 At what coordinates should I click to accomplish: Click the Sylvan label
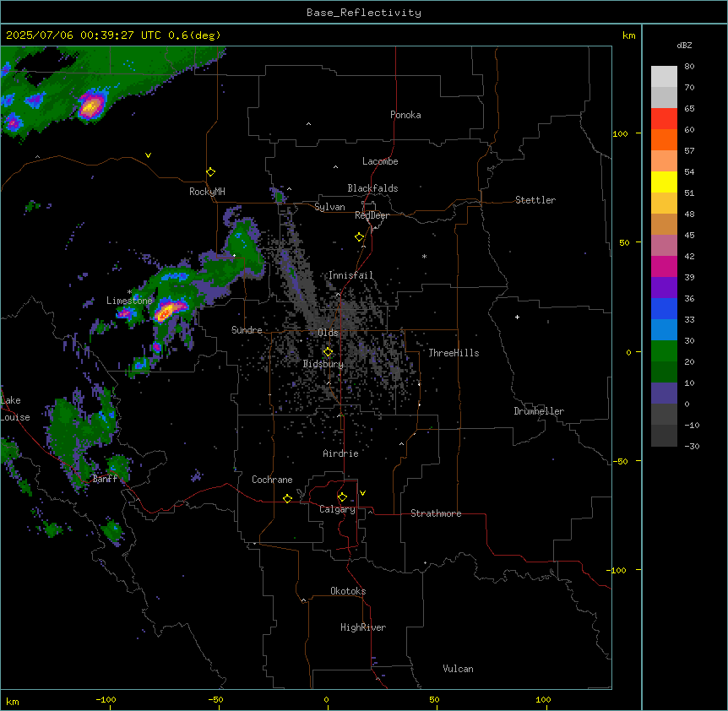click(329, 207)
